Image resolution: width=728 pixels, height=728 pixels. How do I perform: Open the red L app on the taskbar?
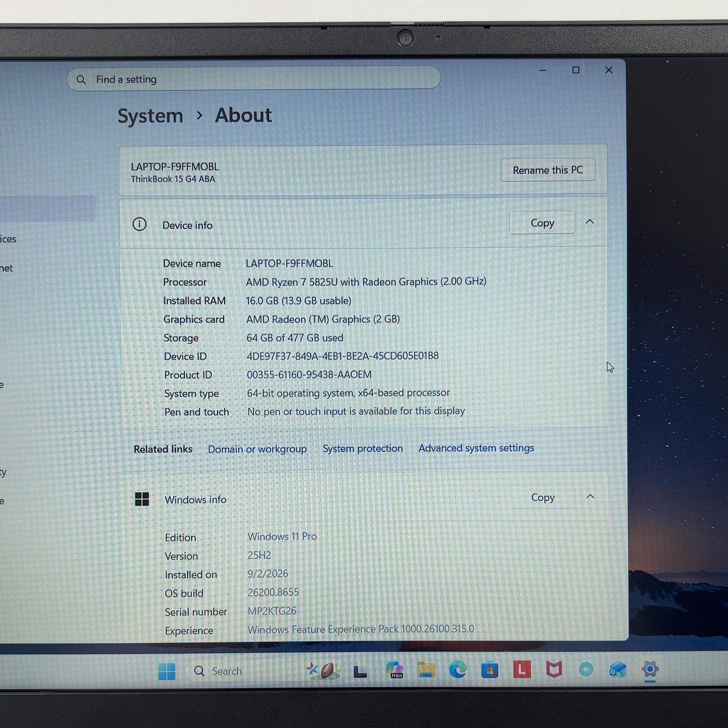click(x=522, y=670)
